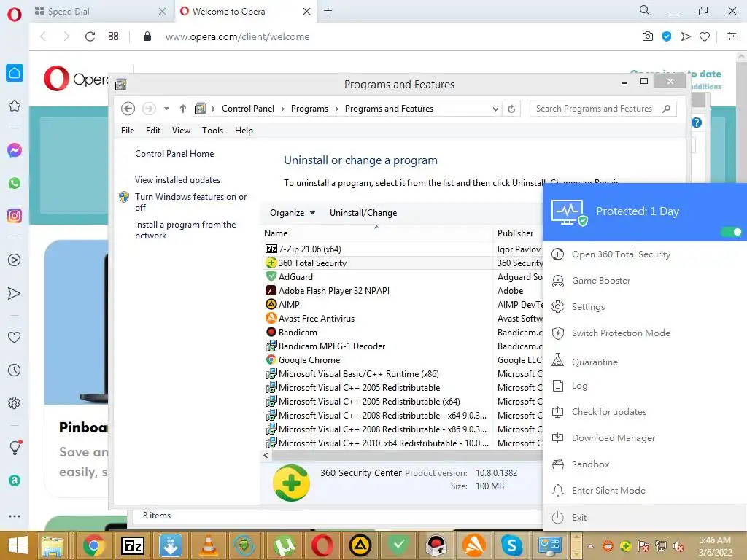Refresh the Programs and Features list
Image resolution: width=747 pixels, height=560 pixels.
[x=511, y=109]
